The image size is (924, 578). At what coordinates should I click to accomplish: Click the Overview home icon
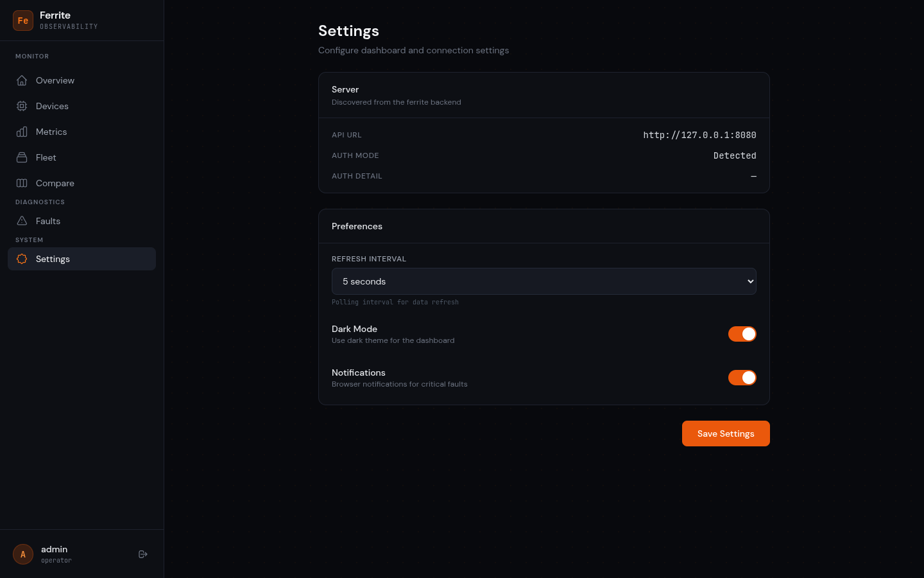tap(22, 80)
